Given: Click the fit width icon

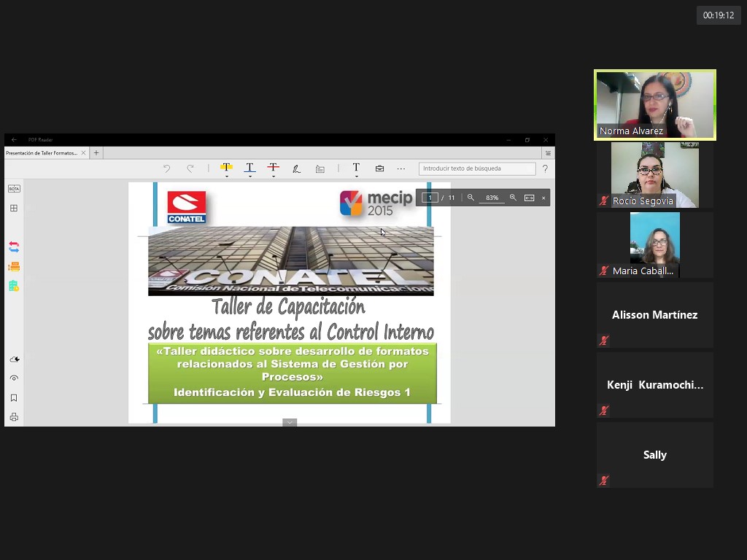Looking at the screenshot, I should (530, 198).
